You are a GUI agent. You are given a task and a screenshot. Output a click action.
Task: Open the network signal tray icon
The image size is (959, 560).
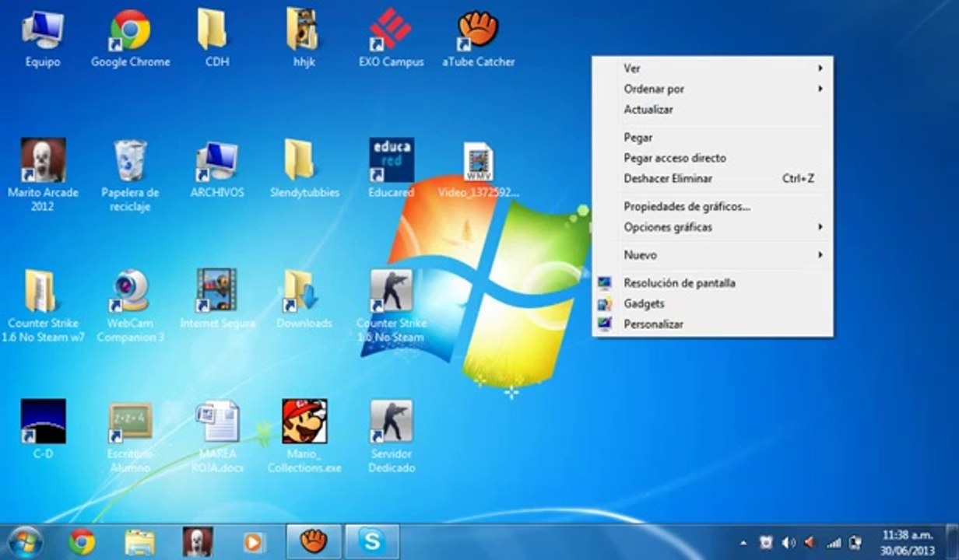(x=834, y=542)
